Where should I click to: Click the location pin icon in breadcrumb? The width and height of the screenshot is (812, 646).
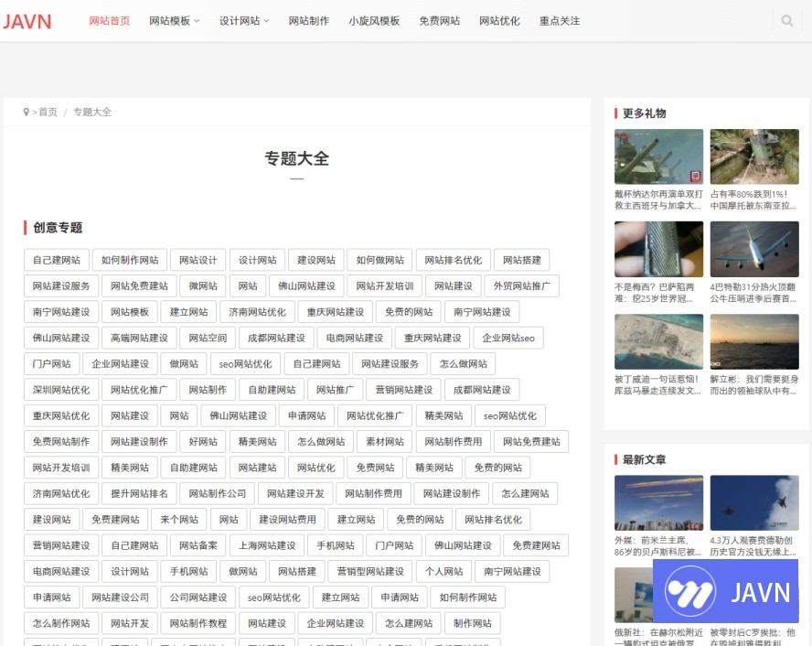26,112
